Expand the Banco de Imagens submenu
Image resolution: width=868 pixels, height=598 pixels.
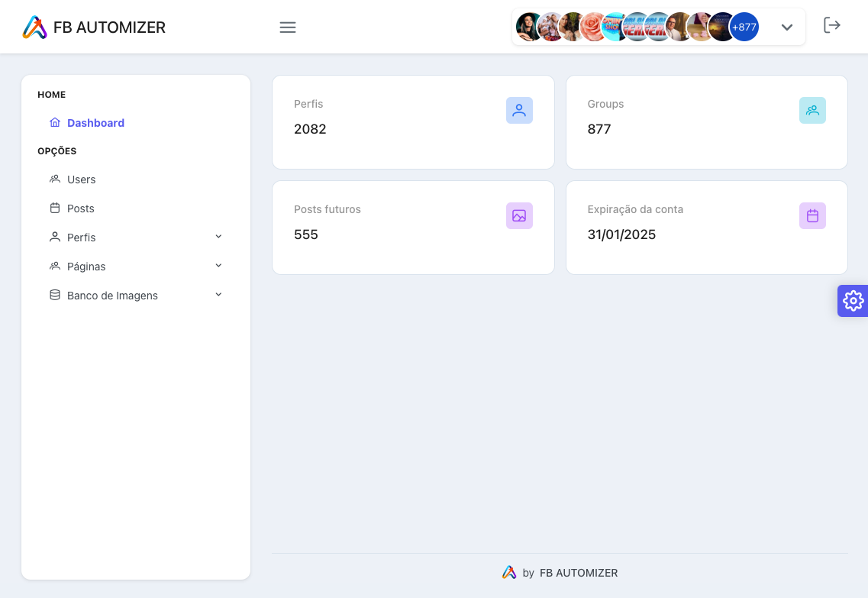coord(218,295)
